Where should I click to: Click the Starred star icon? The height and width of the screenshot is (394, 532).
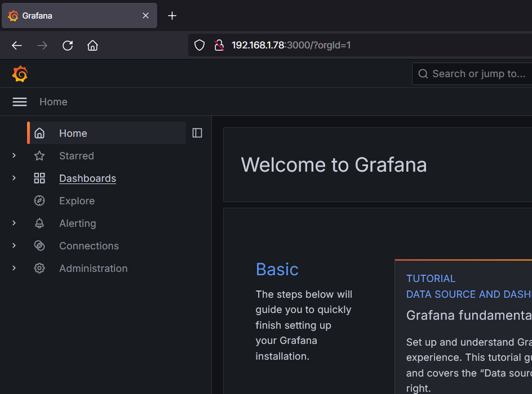[x=39, y=156]
